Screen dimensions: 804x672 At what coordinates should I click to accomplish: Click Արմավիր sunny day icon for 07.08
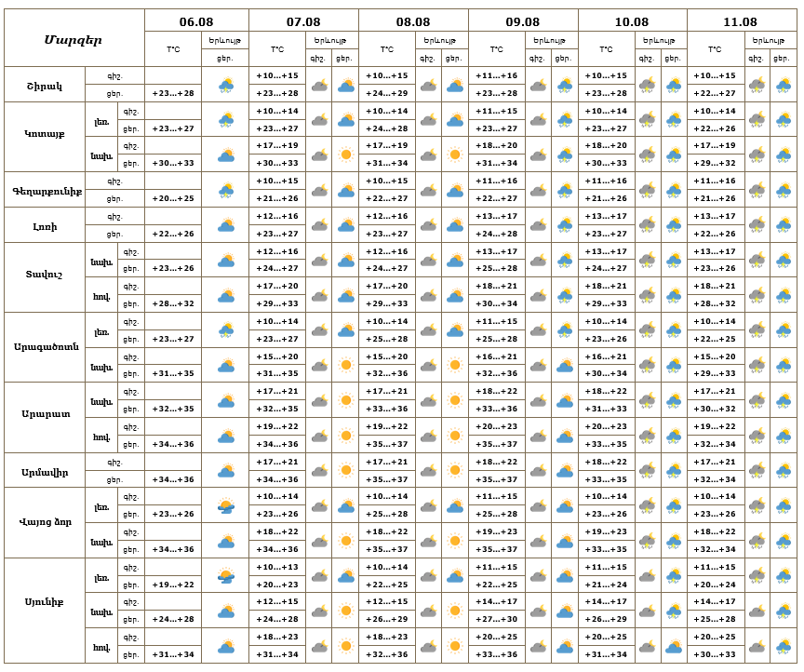[x=346, y=470]
